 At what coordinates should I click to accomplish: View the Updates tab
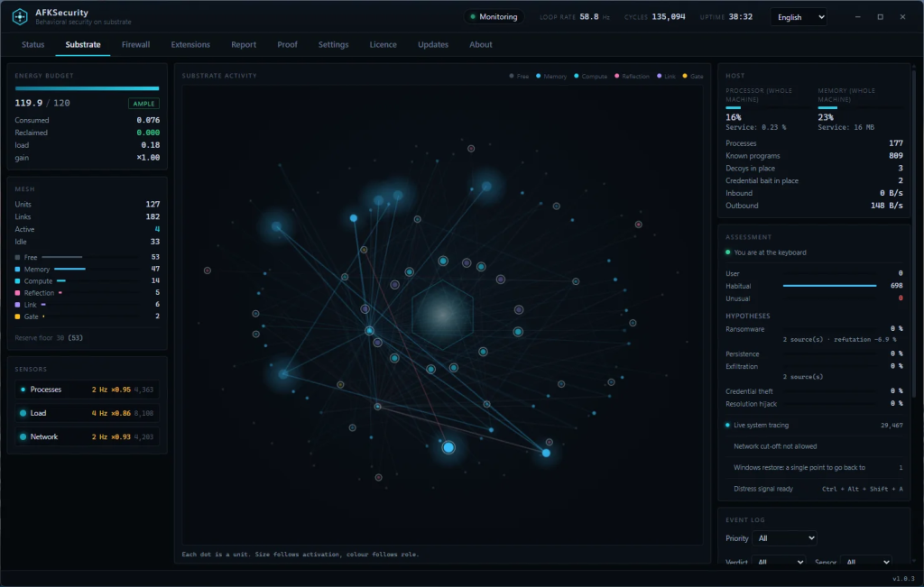(433, 45)
